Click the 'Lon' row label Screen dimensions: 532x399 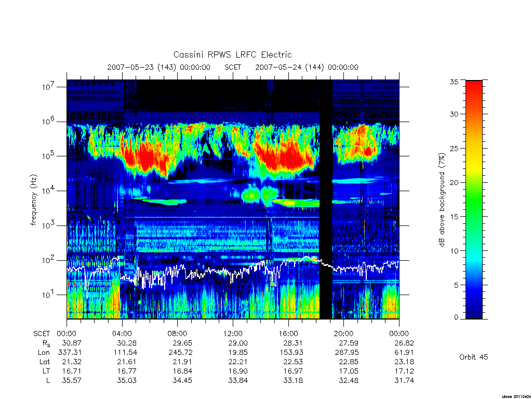pyautogui.click(x=44, y=353)
